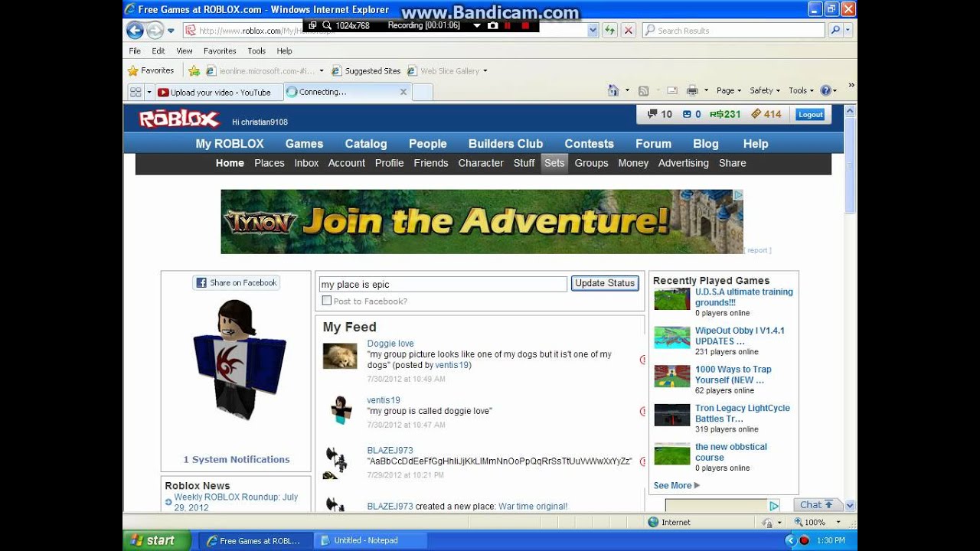Screen dimensions: 980x551
Task: Open the Suggested Sites favorites link
Action: (x=367, y=71)
